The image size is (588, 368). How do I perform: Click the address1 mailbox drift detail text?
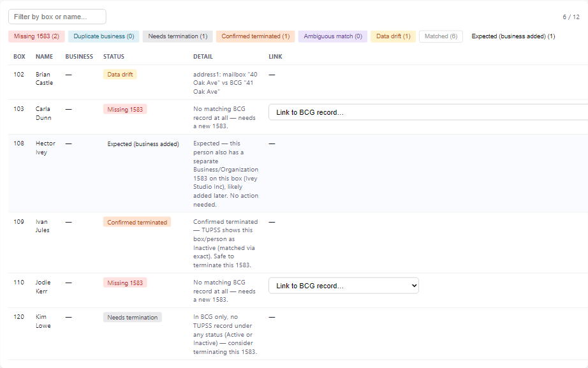pos(225,83)
